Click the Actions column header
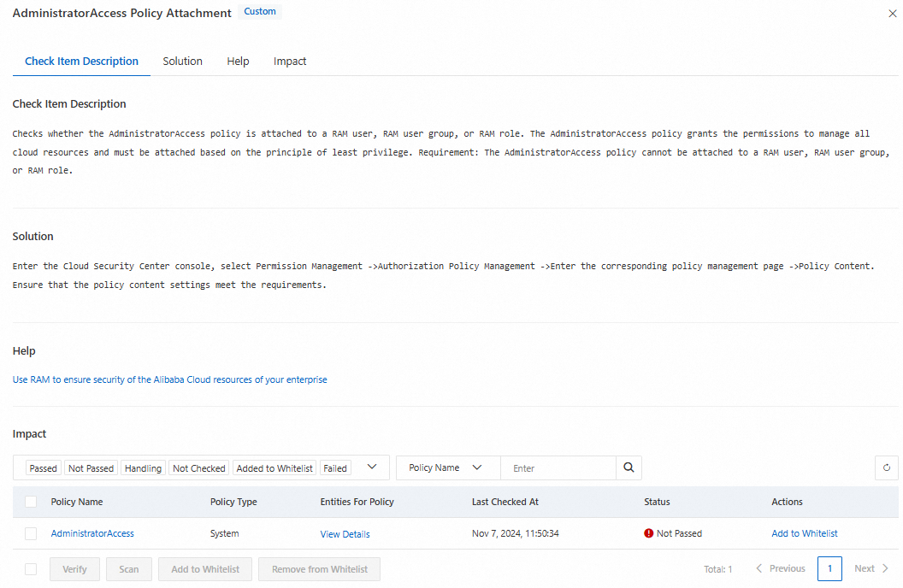 tap(787, 502)
